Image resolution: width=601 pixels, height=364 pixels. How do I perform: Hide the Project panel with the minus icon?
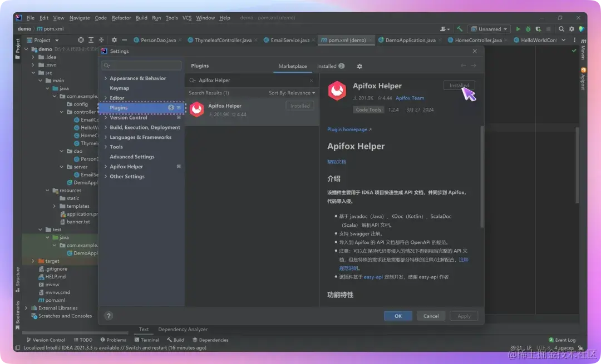pyautogui.click(x=124, y=40)
